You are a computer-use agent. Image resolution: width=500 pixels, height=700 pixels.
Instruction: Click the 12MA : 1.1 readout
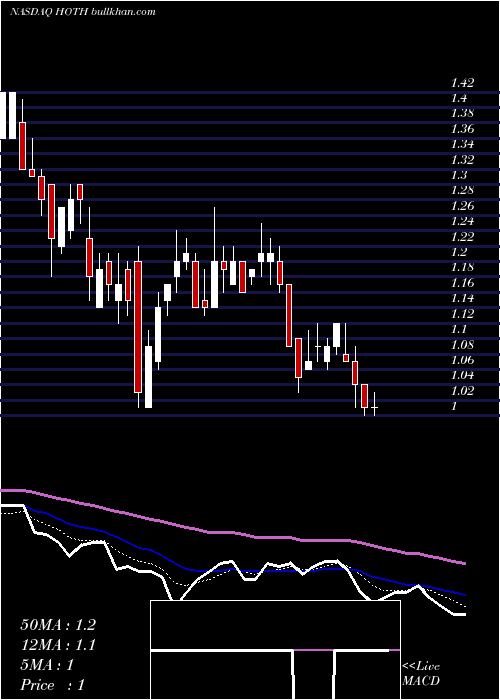click(58, 645)
